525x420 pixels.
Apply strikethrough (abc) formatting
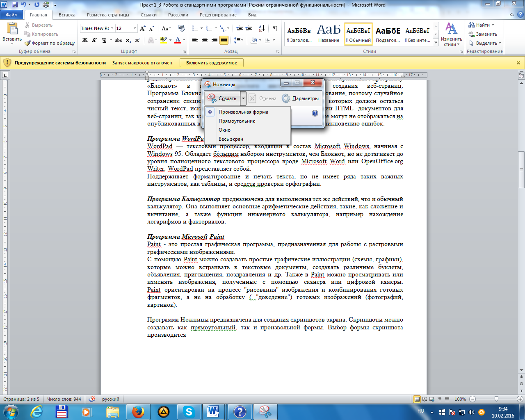pyautogui.click(x=119, y=40)
